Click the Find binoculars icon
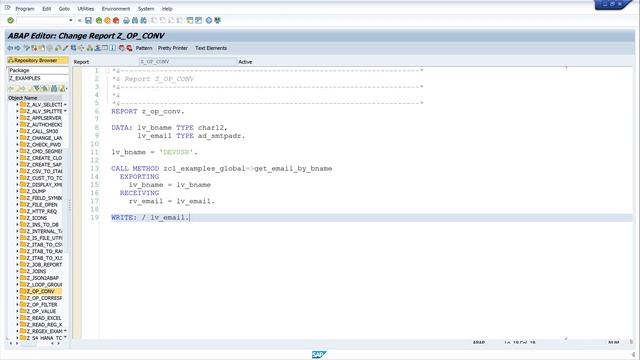 [135, 20]
